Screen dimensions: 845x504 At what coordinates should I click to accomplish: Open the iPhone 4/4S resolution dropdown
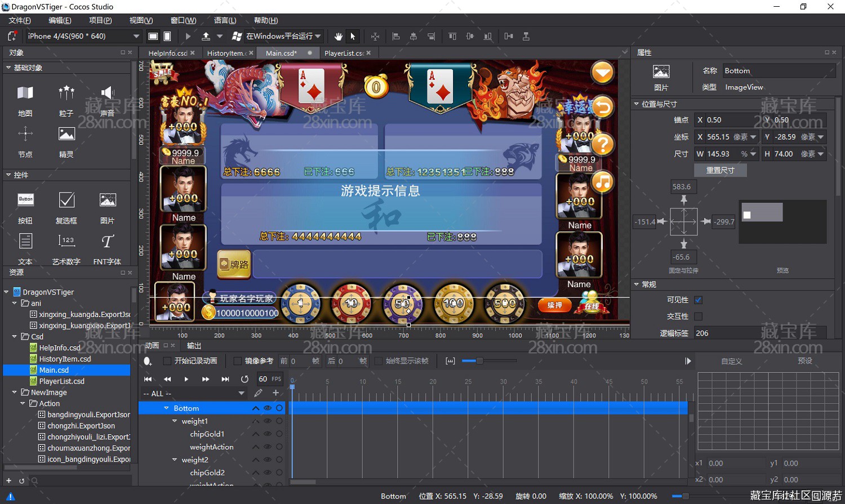point(83,36)
